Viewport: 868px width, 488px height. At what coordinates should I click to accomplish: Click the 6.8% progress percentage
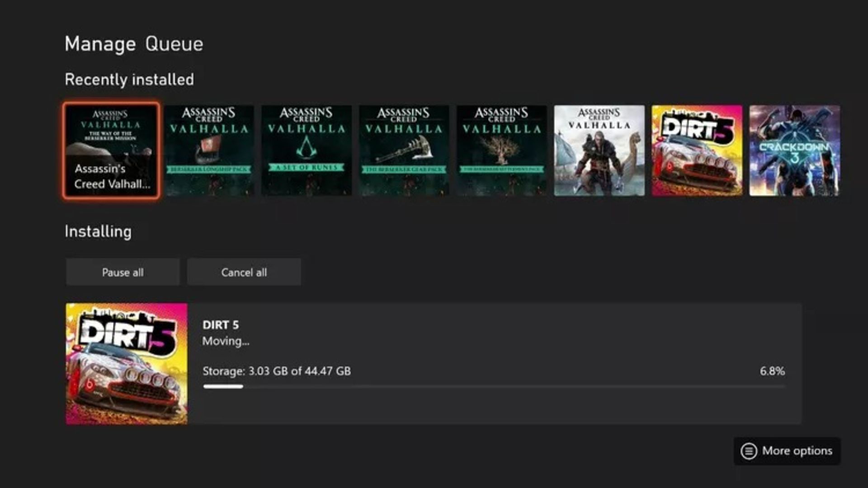[x=772, y=371]
